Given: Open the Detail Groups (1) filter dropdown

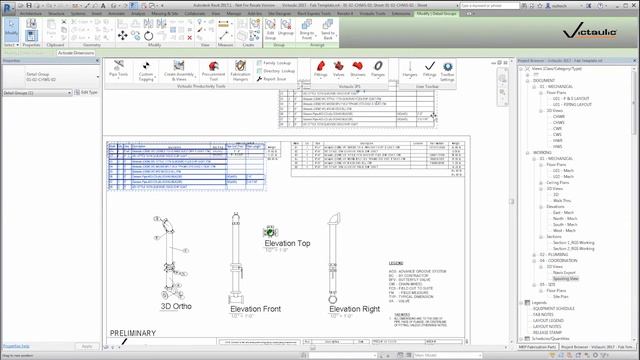Looking at the screenshot, I should [37, 93].
